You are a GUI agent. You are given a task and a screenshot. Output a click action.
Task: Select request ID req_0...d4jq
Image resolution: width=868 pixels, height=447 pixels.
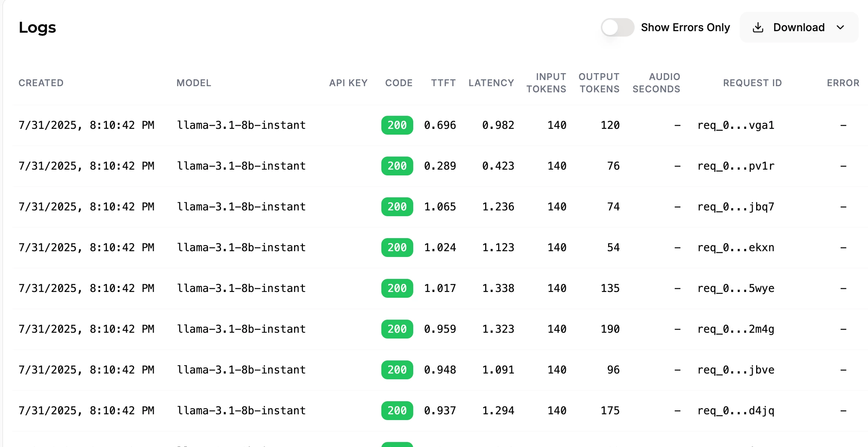(x=736, y=410)
